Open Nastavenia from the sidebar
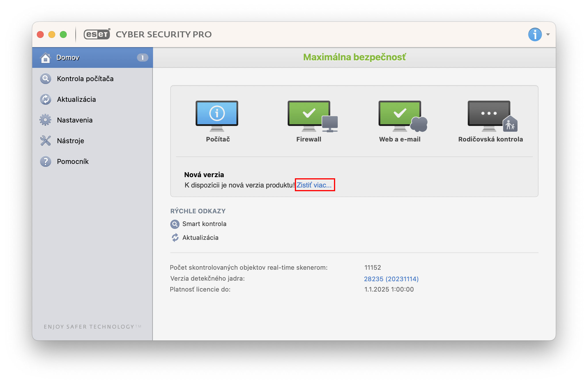The height and width of the screenshot is (383, 588). (75, 120)
